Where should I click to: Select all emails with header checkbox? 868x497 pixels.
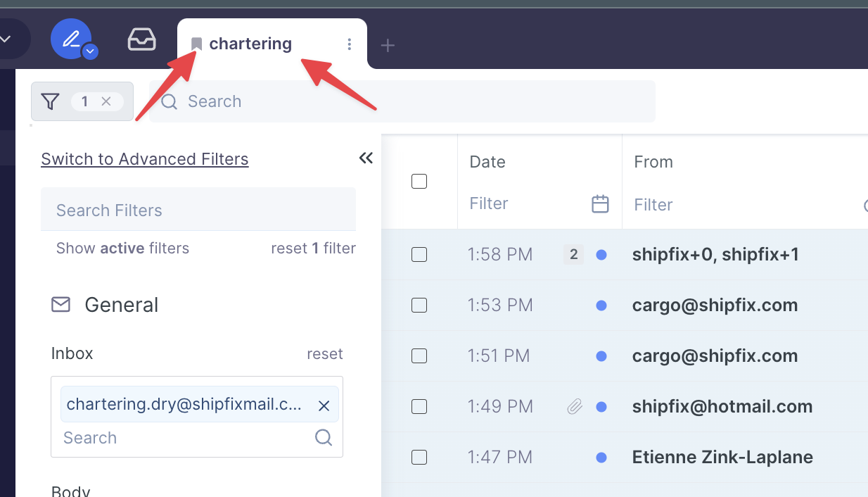419,181
